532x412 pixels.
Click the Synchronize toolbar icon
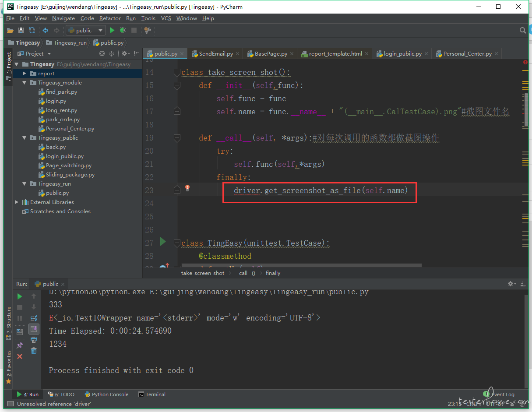pyautogui.click(x=32, y=30)
